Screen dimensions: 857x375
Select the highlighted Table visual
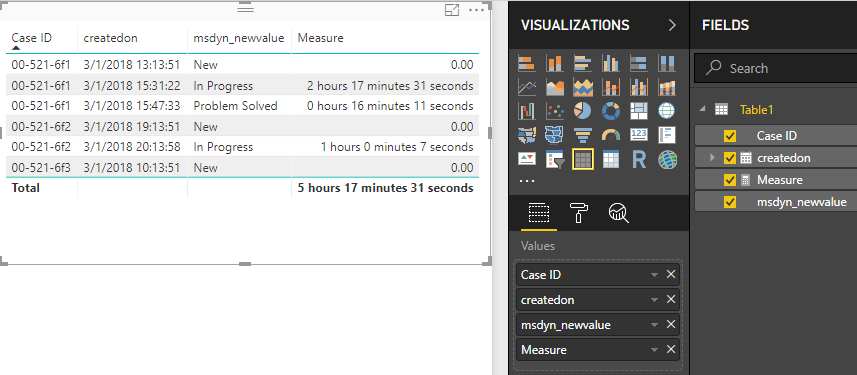point(583,159)
